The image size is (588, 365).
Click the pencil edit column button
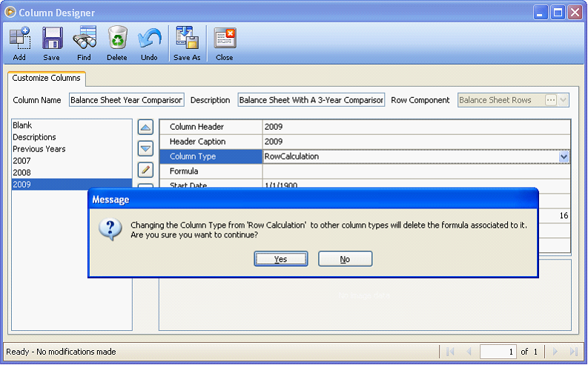point(145,170)
